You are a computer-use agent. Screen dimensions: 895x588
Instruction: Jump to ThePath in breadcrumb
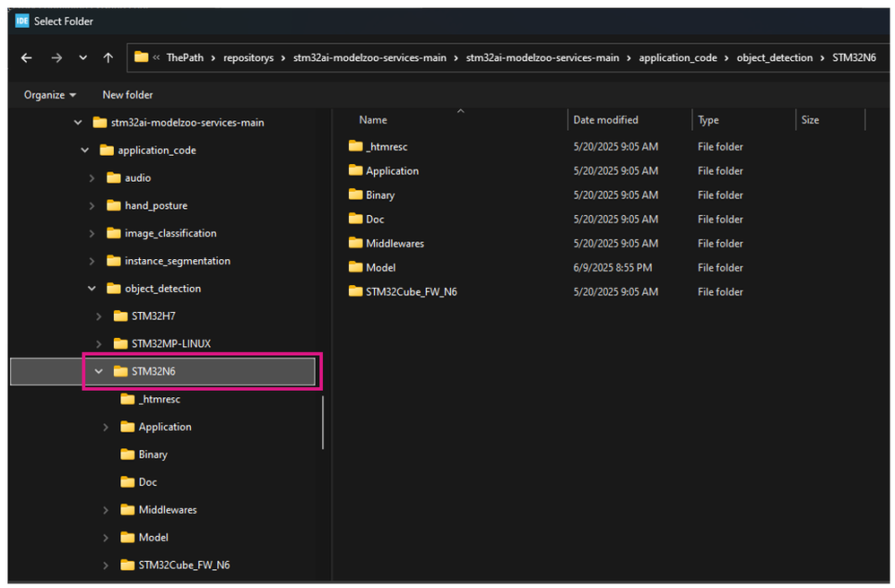coord(185,57)
